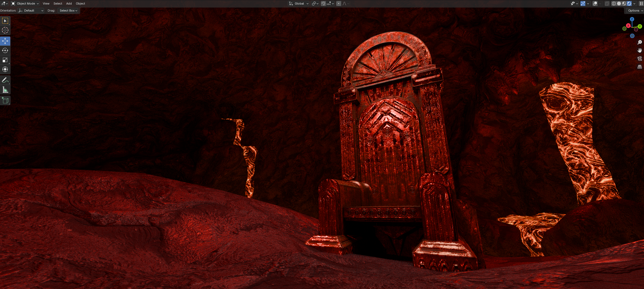Switch to solid viewport shading
Image resolution: width=644 pixels, height=289 pixels.
coord(619,4)
